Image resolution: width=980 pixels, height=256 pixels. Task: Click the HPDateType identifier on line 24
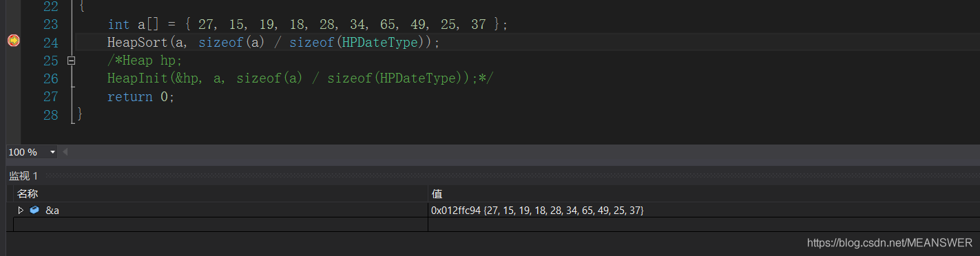click(x=380, y=43)
